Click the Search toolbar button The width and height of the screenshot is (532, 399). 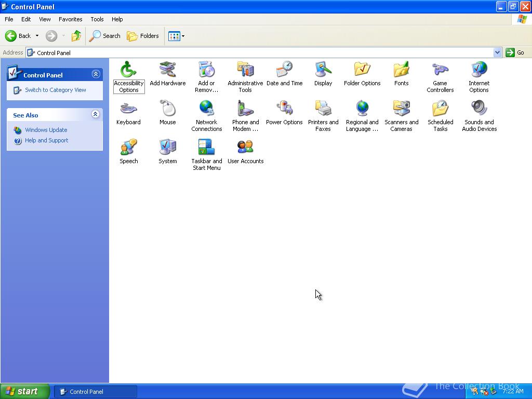pos(105,36)
